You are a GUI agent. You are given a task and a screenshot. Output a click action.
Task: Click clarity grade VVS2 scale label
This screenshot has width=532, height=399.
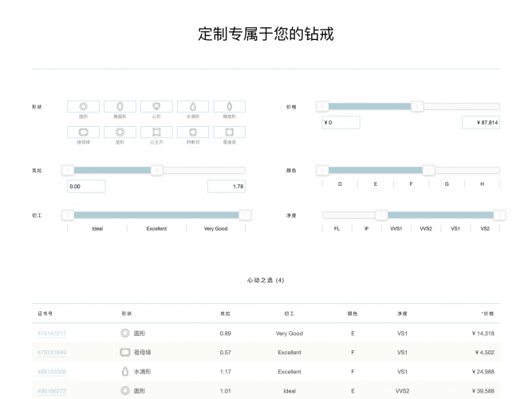pyautogui.click(x=426, y=228)
